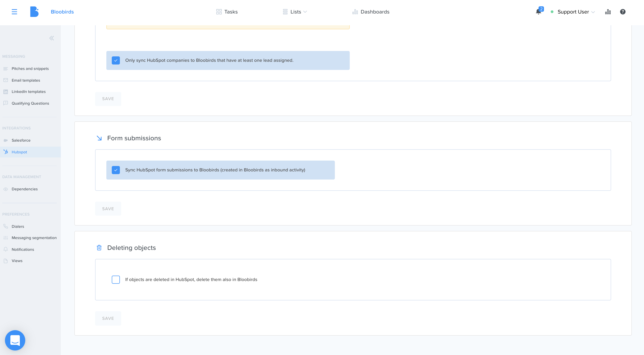The height and width of the screenshot is (355, 644).
Task: Click the Salesforce cloud icon
Action: tap(5, 140)
